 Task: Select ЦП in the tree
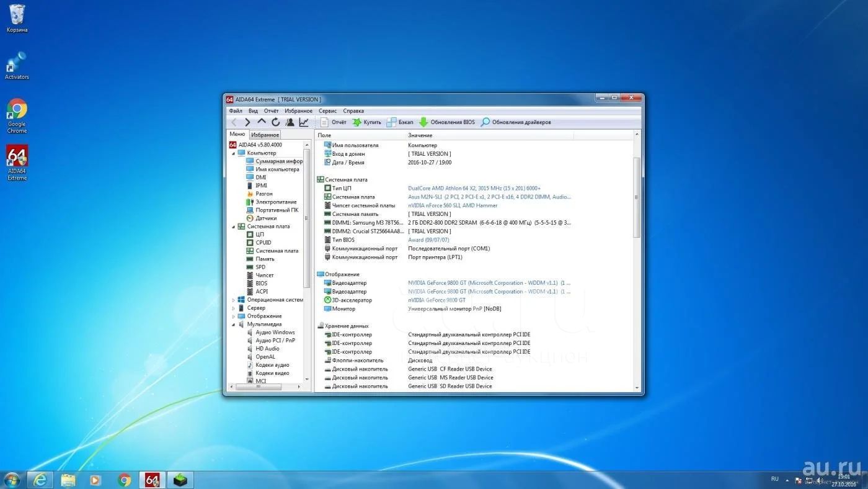click(x=255, y=235)
